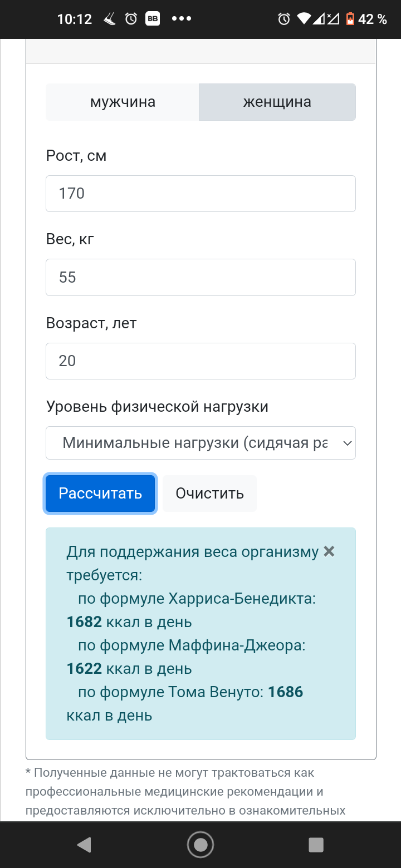
Task: Tap the left alarm clock status icon
Action: tap(131, 19)
